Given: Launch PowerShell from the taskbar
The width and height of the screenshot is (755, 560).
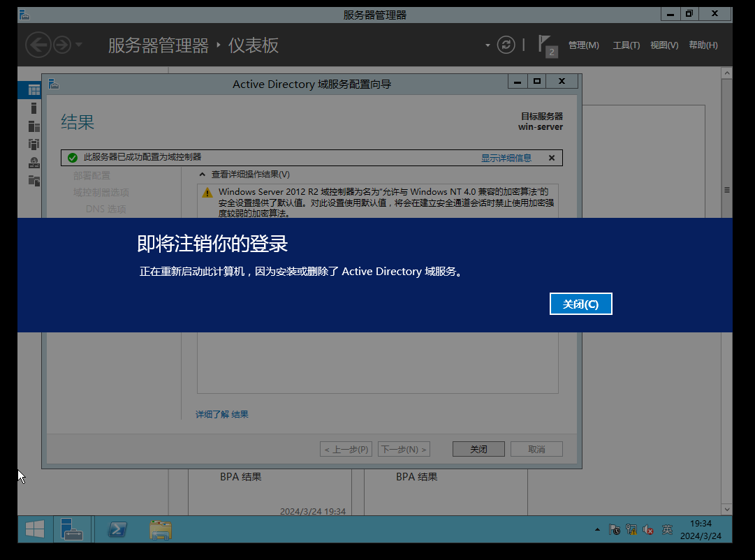Looking at the screenshot, I should tap(117, 529).
